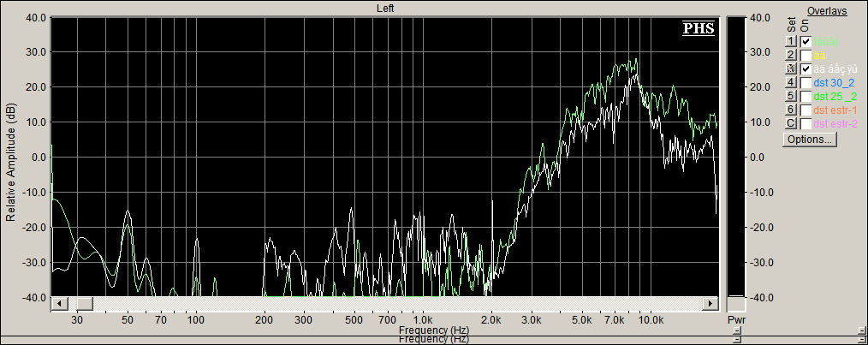The height and width of the screenshot is (345, 868).
Task: Enable the dst 25 _2 overlay checkbox
Action: [x=806, y=96]
